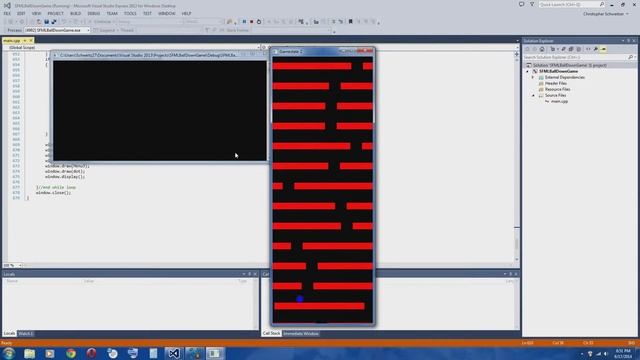This screenshot has width=640, height=360.
Task: Open the Locals panel window options dropdown
Action: tap(244, 274)
